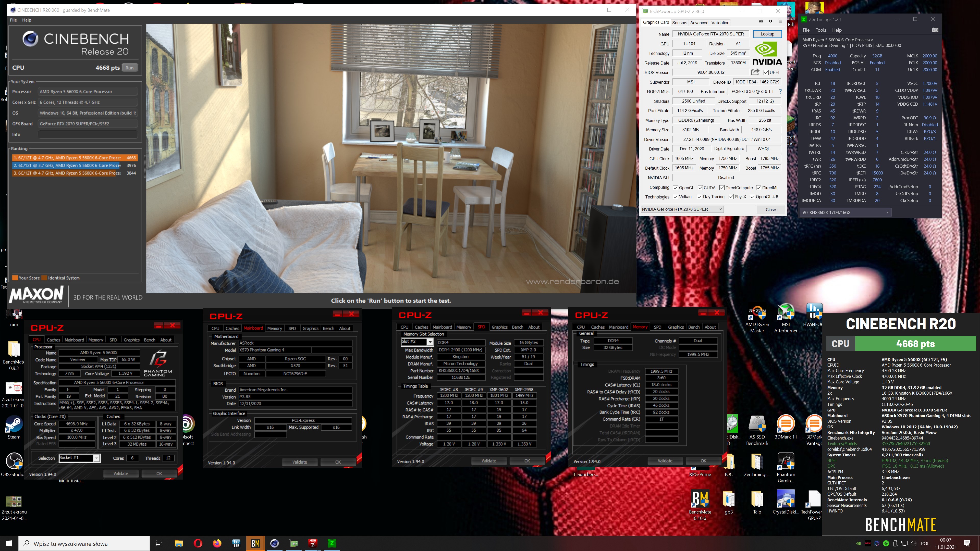Open AMD Ryzen Master desktop shortcut

757,318
